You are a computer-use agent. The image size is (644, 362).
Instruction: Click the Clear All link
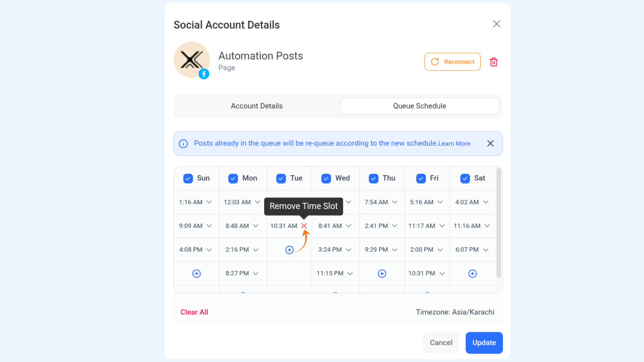point(194,312)
